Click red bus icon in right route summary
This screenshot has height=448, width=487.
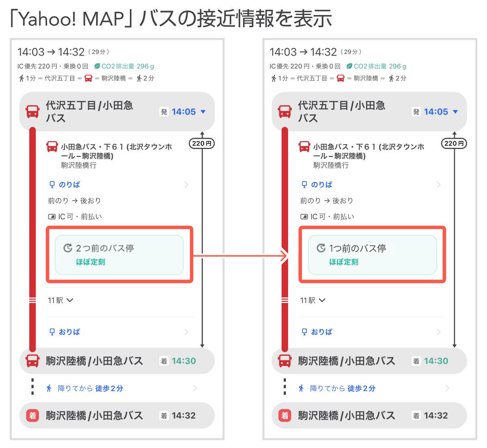tap(340, 78)
